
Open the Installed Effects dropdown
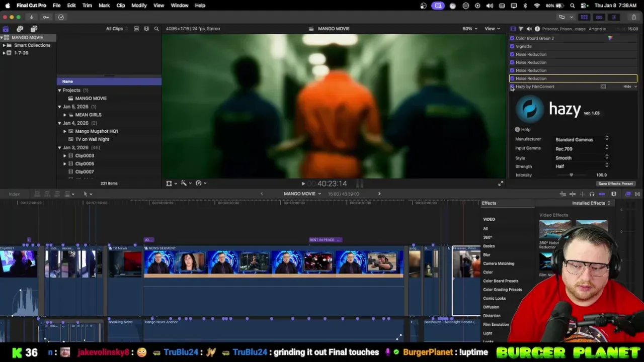[x=591, y=203]
